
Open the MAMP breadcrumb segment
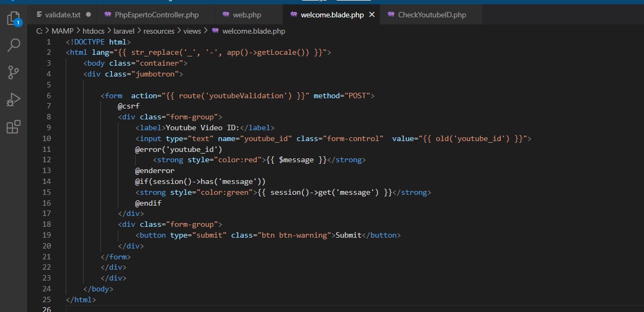click(62, 31)
